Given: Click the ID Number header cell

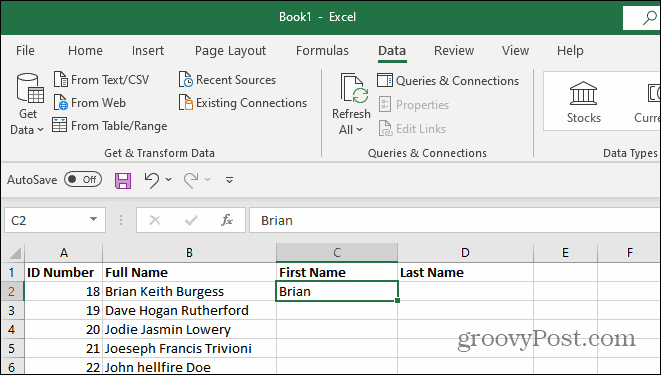Looking at the screenshot, I should [64, 272].
